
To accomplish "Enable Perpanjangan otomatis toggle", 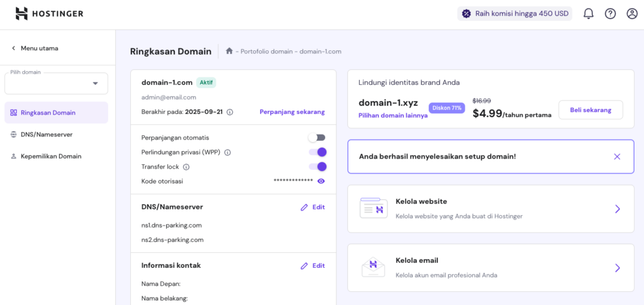I will pos(317,138).
